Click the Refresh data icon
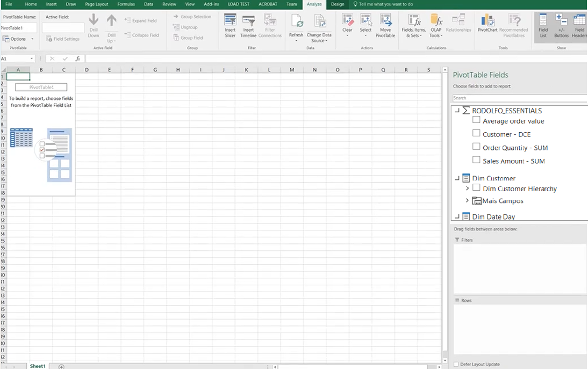 coord(296,25)
